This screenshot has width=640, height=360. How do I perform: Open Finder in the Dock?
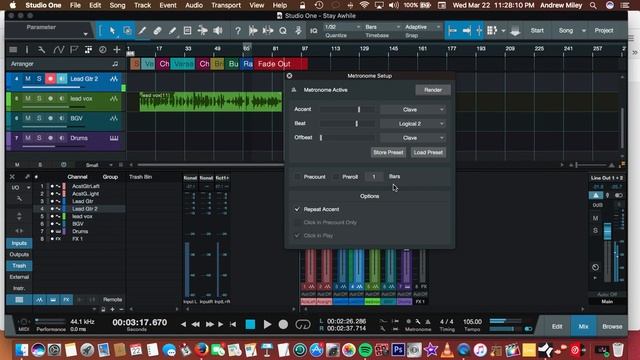[21, 350]
